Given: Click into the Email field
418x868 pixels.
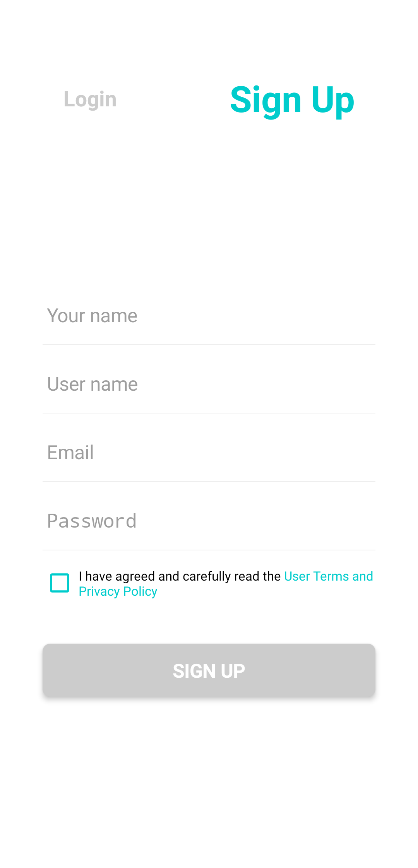Looking at the screenshot, I should [x=209, y=453].
